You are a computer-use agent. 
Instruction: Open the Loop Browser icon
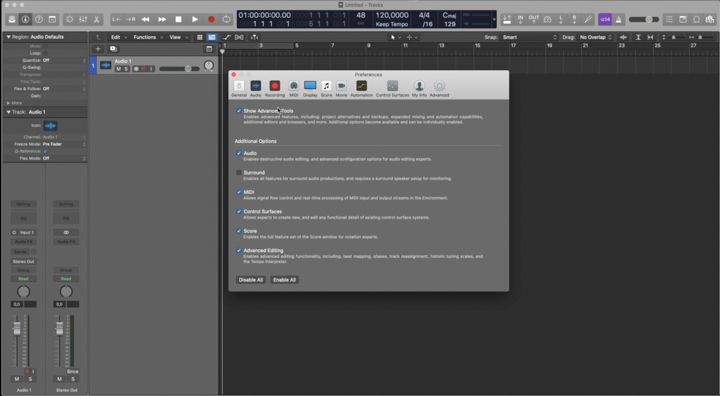(x=697, y=19)
